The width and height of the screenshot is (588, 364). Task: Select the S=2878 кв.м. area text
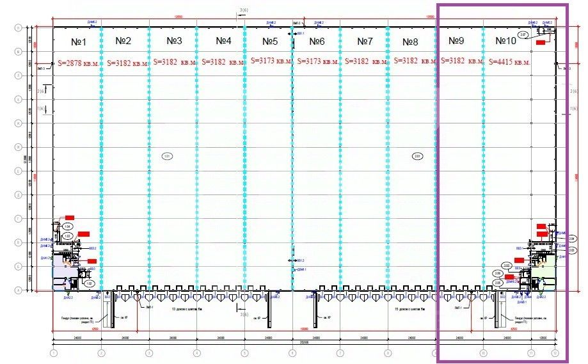click(78, 63)
